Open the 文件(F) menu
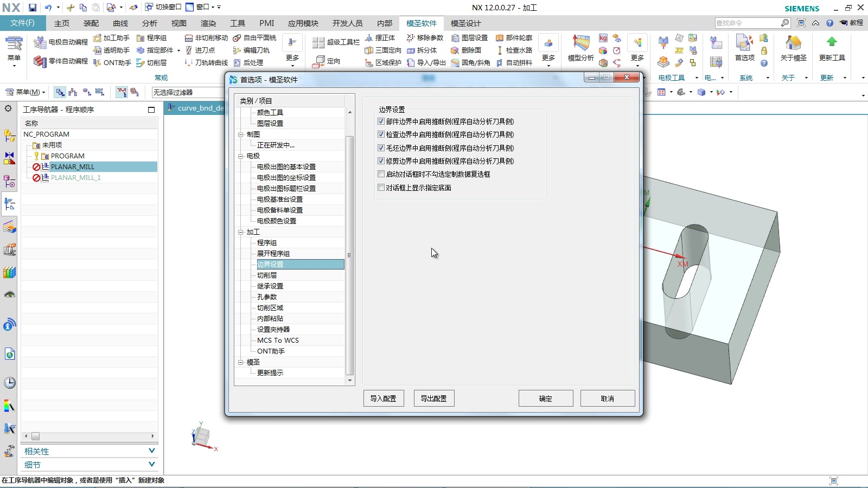The height and width of the screenshot is (488, 868). (x=22, y=23)
